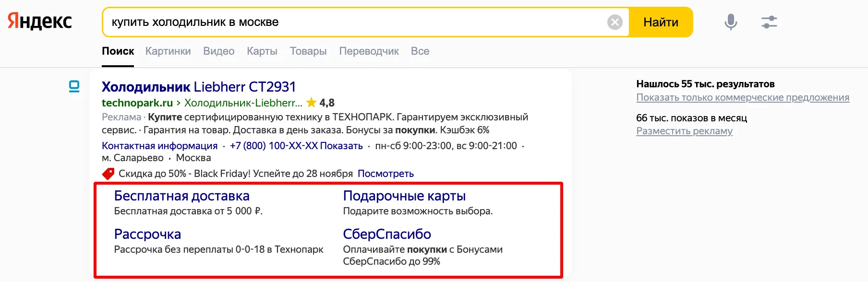Click the '66 тыс. показов в месяц' text

click(x=692, y=118)
